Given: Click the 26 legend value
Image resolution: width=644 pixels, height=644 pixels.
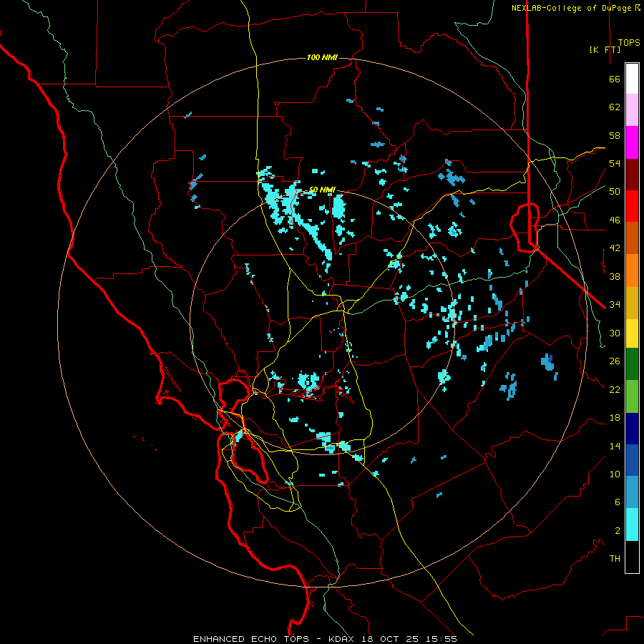Looking at the screenshot, I should [615, 361].
